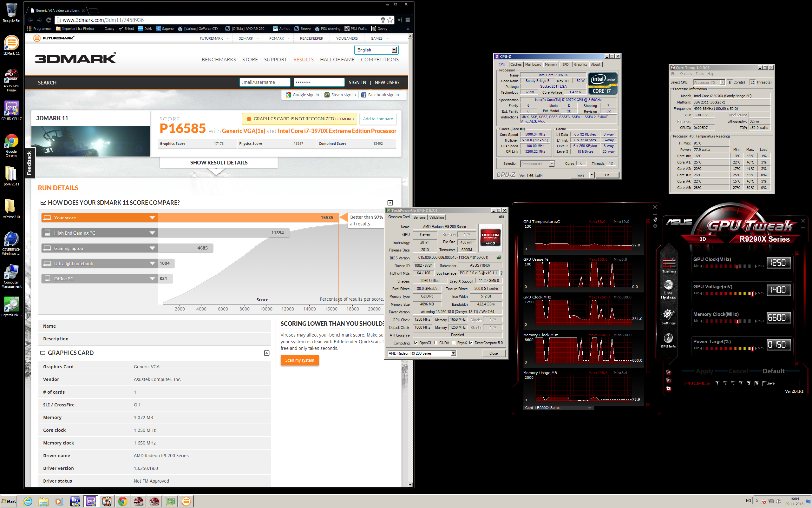Click the Core Temp taskbar thermometer icon

pyautogui.click(x=107, y=501)
